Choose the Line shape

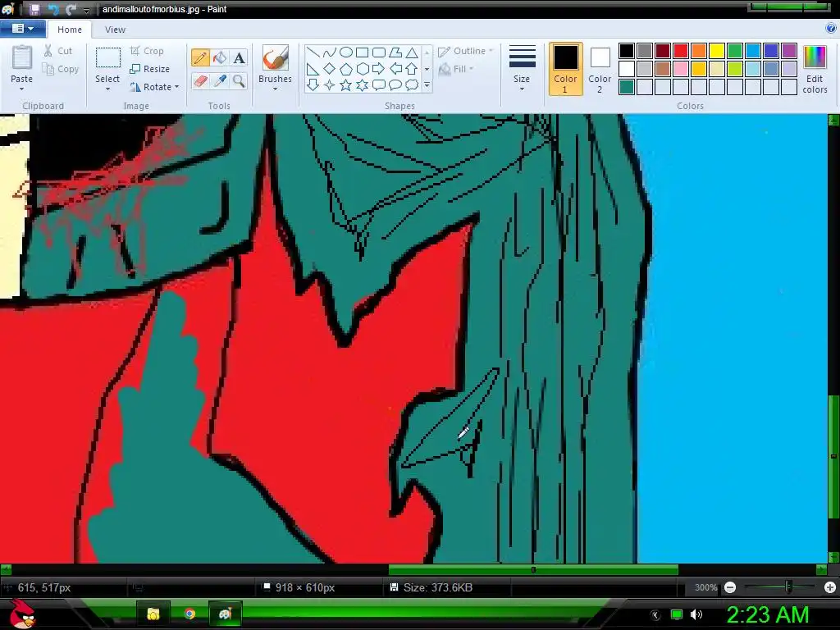point(313,52)
